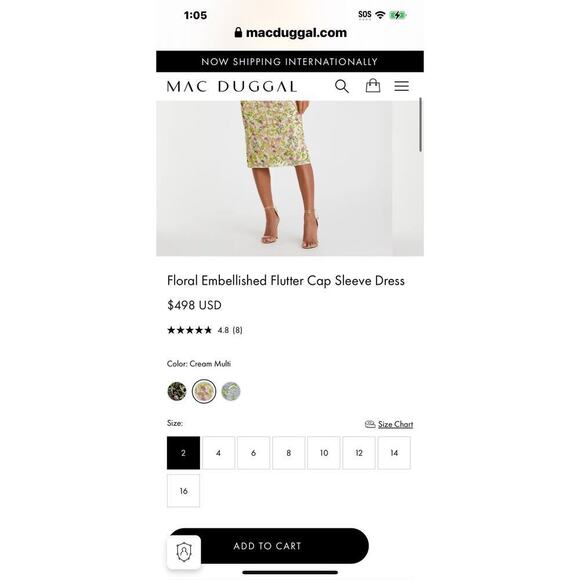This screenshot has height=580, width=580.
Task: Open the hamburger menu icon
Action: pos(401,86)
